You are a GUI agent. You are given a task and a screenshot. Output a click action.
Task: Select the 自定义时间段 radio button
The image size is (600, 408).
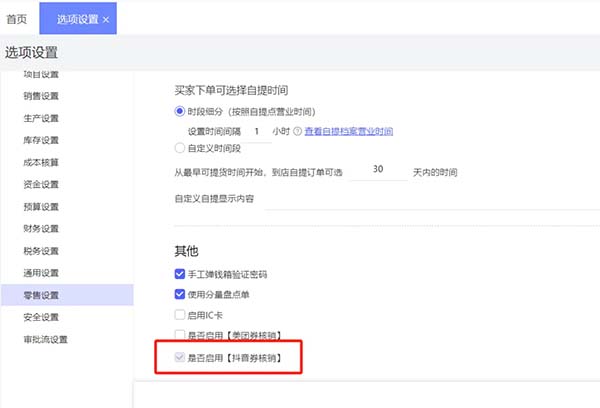click(x=179, y=148)
